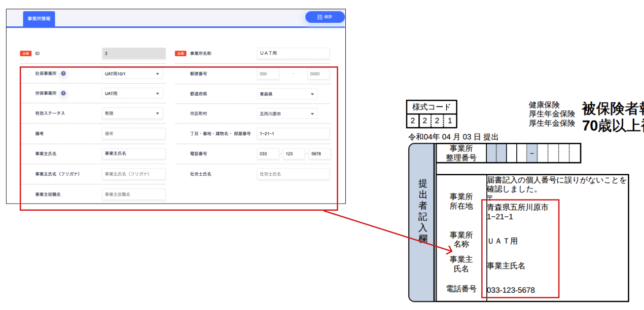Switch to the 事業所情報 tab

tap(39, 18)
